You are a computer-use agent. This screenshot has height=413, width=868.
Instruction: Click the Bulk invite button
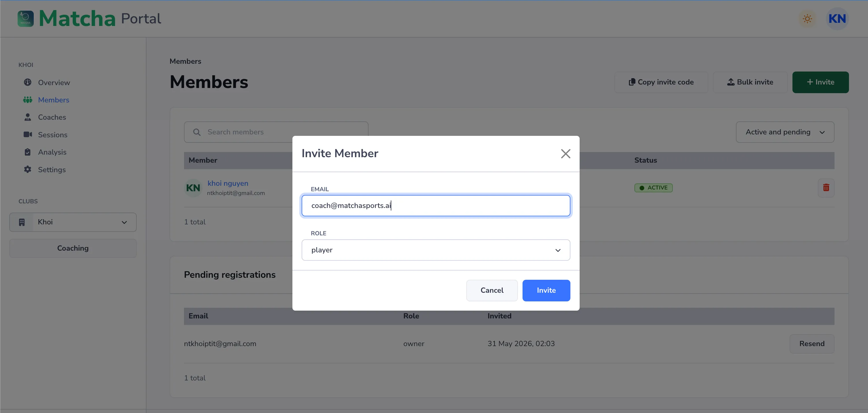click(x=750, y=82)
